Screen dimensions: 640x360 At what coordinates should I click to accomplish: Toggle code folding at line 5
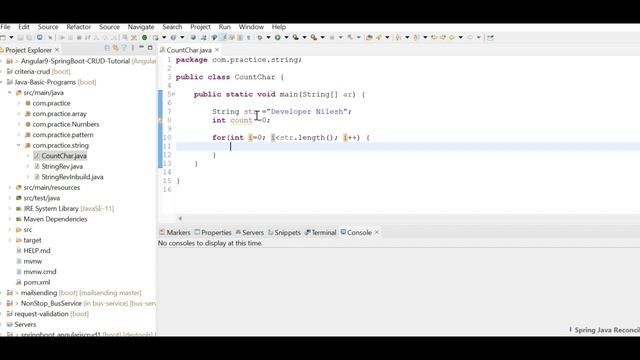(x=173, y=94)
